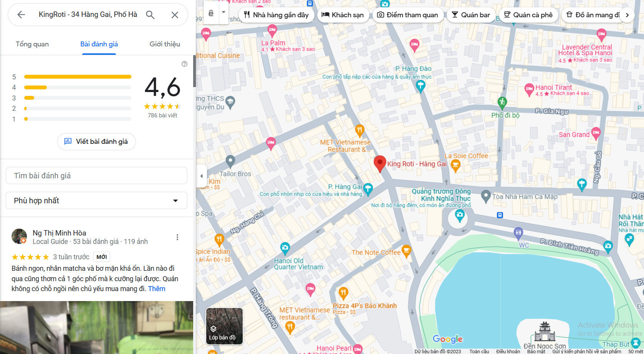
Task: Select the Bài đánh giá tab
Action: (99, 44)
